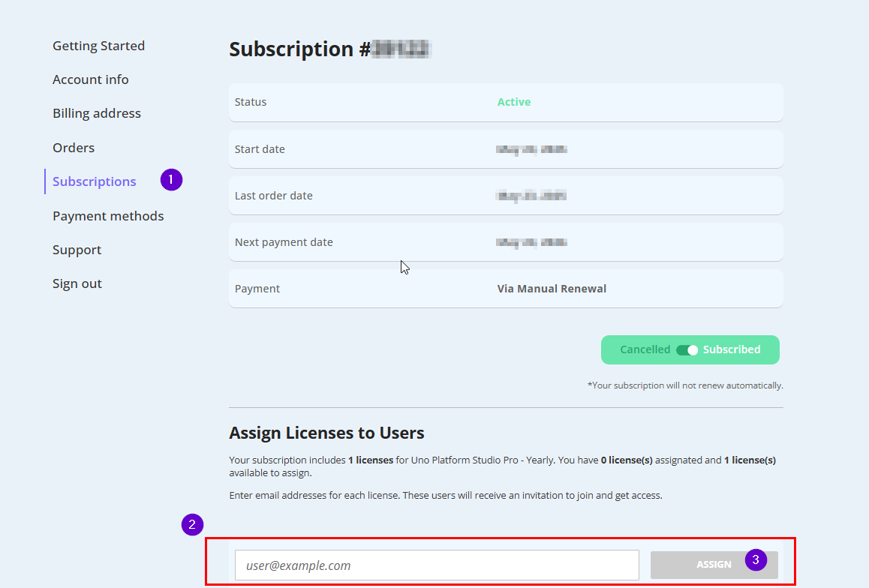Click the Payment row showing Via Manual Renewal

tap(506, 288)
